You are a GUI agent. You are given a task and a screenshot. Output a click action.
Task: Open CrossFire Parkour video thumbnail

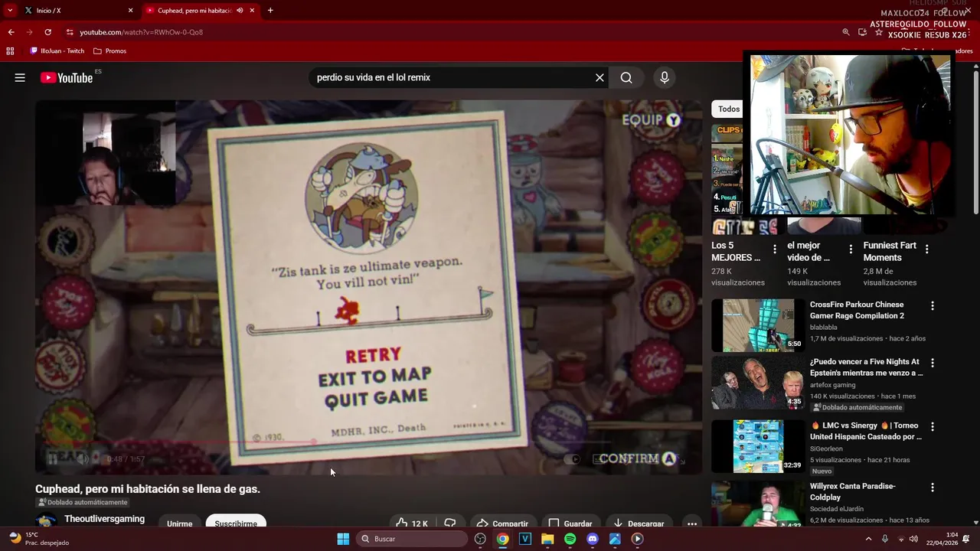pyautogui.click(x=758, y=325)
